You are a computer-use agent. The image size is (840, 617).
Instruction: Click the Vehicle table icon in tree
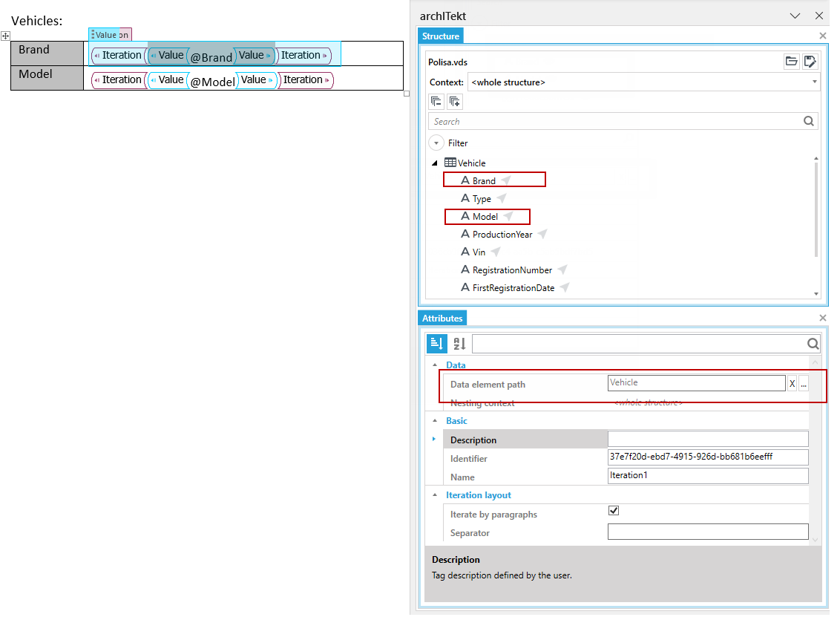pos(450,163)
